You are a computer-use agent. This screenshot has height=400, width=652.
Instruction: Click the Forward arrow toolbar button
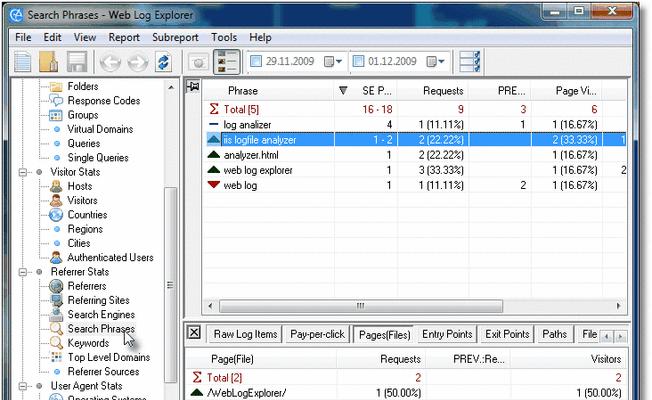(x=138, y=62)
